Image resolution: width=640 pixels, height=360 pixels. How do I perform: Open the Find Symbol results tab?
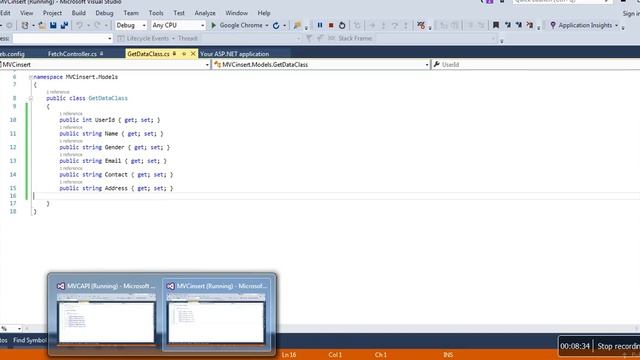point(30,340)
